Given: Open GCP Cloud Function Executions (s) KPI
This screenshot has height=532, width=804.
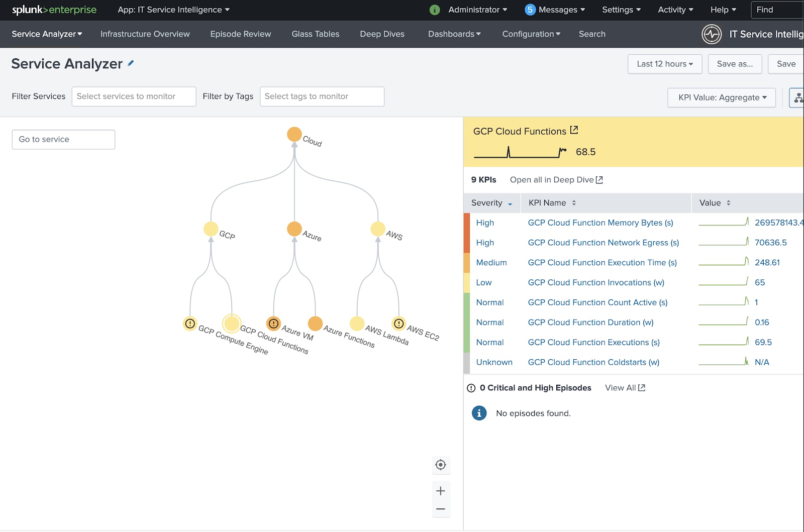Looking at the screenshot, I should (593, 342).
